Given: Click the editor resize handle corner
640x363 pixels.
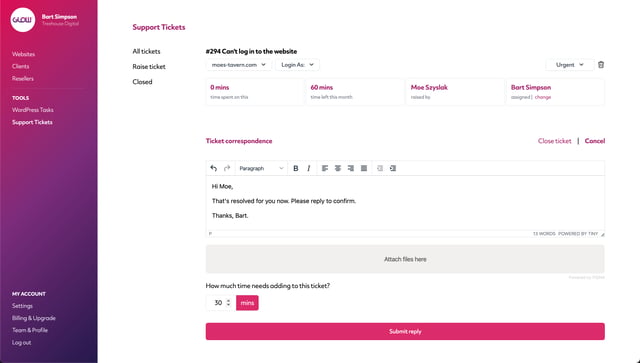Looking at the screenshot, I should click(602, 234).
